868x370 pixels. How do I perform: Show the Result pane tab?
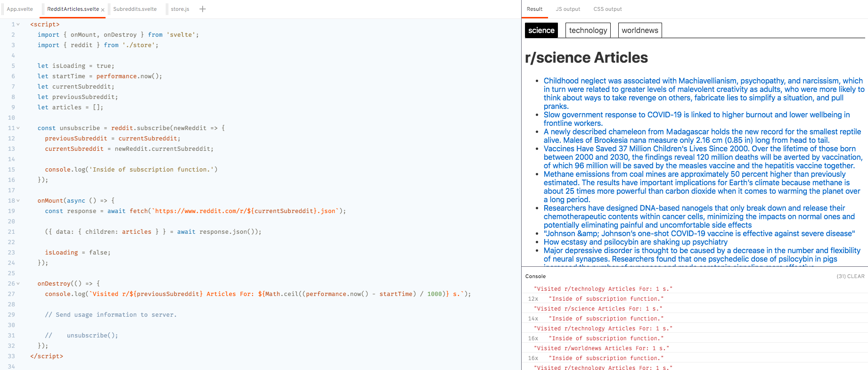coord(534,9)
